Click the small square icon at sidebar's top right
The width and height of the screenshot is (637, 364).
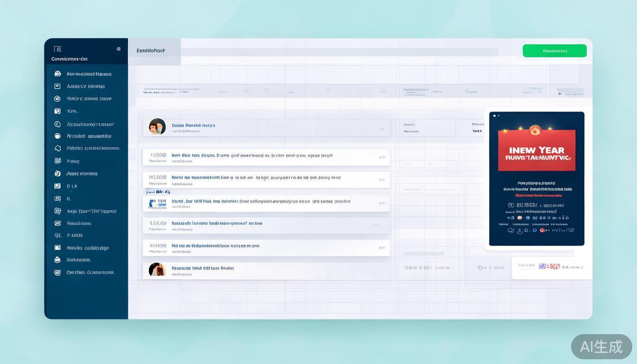(x=118, y=49)
